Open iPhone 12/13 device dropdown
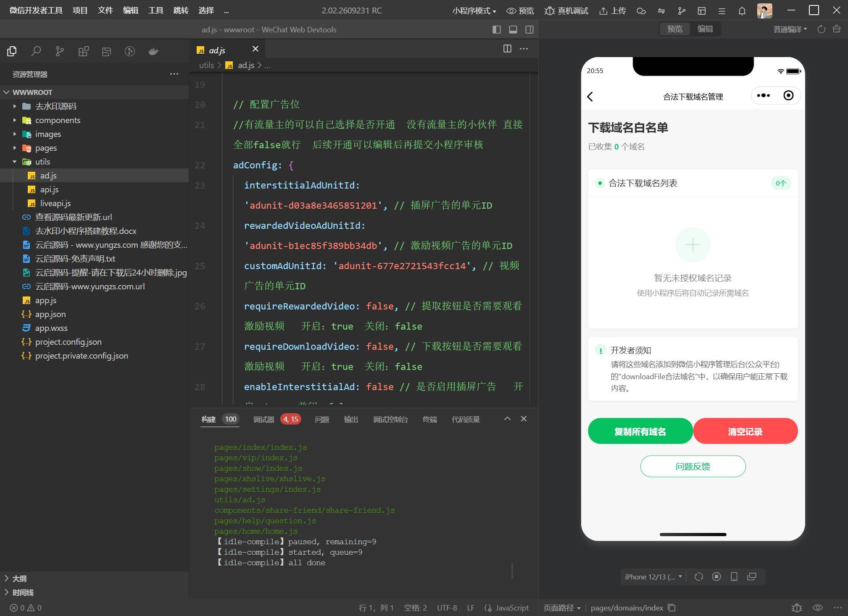 (653, 577)
